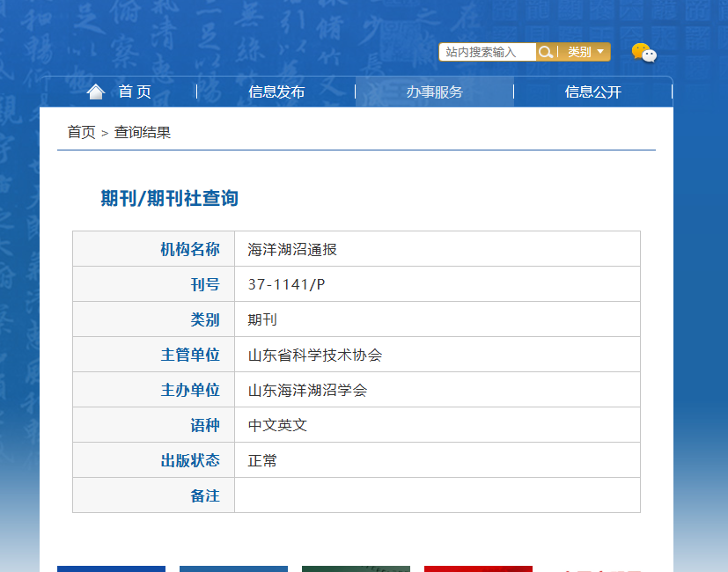Click the 类别 label in the table
This screenshot has height=572, width=728.
tap(205, 319)
